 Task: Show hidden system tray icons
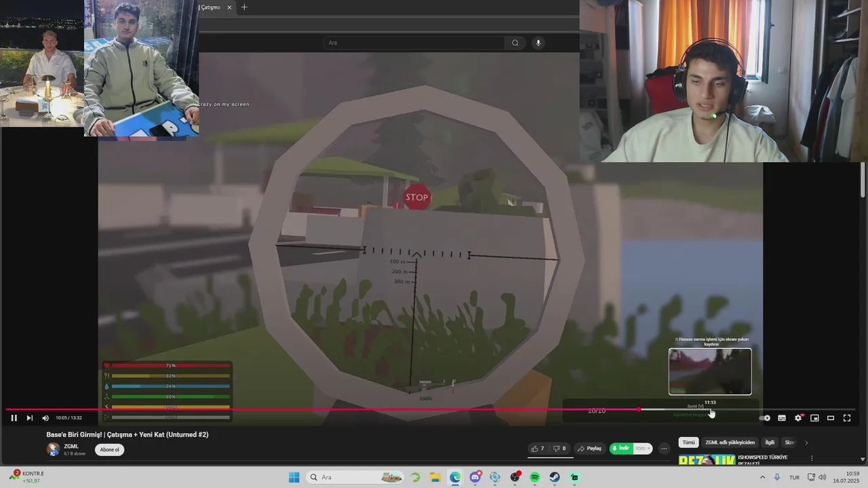pos(762,477)
